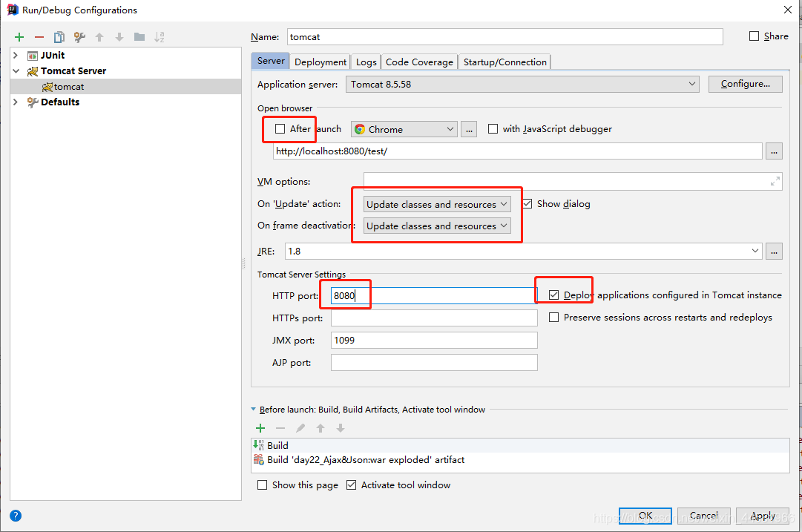Click the Defaults wrench icon in the tree
The height and width of the screenshot is (532, 802).
click(x=32, y=102)
